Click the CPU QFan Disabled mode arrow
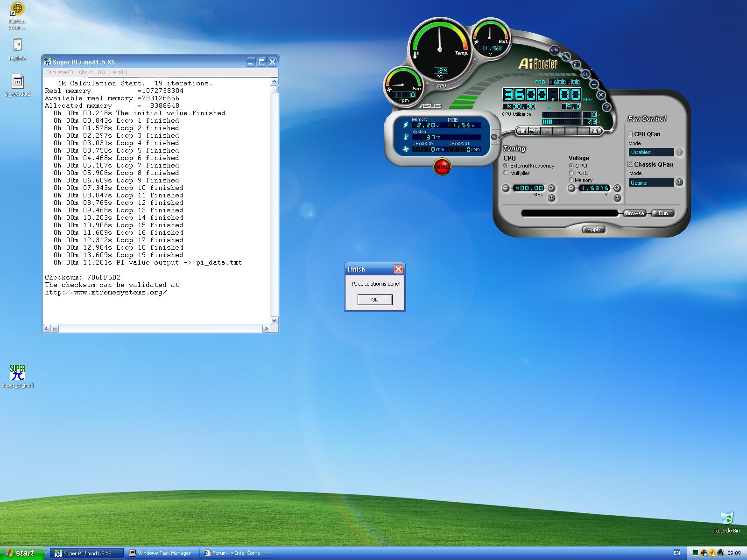747x560 pixels. (x=679, y=152)
